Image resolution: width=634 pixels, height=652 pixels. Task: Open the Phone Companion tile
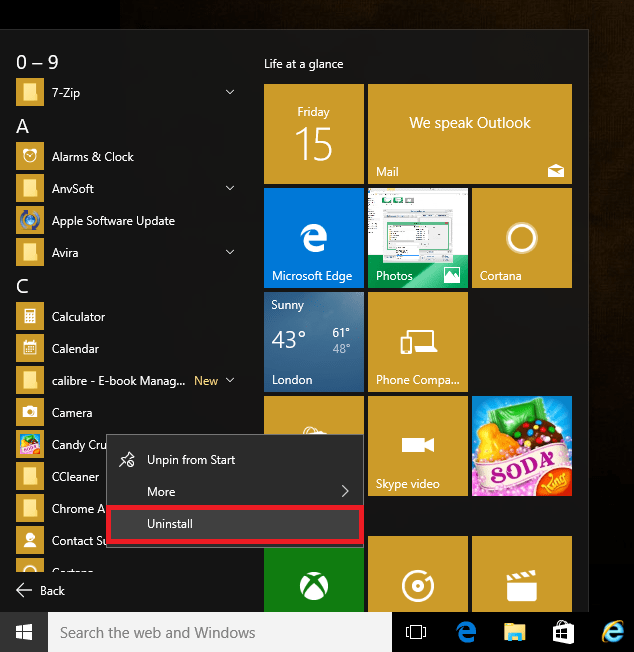[x=418, y=342]
